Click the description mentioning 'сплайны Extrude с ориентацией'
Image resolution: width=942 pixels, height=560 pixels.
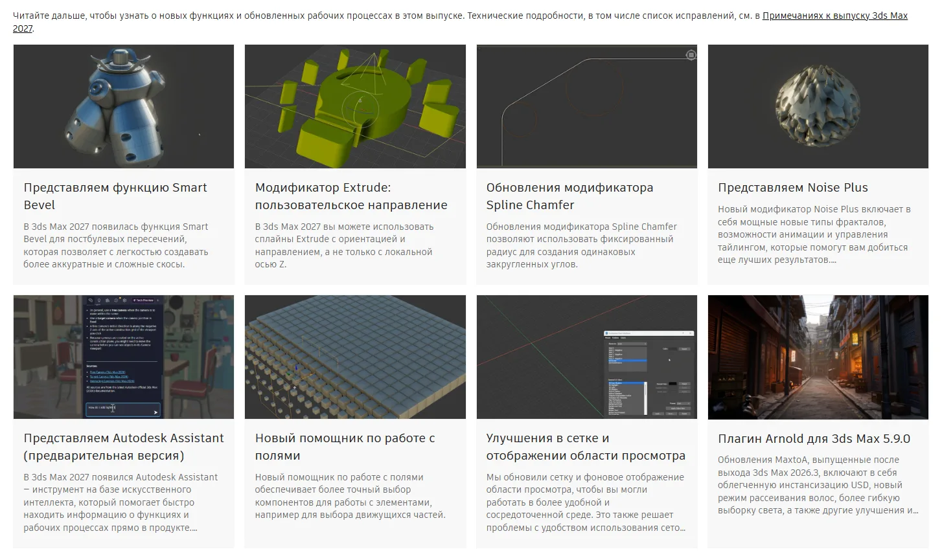tap(344, 245)
